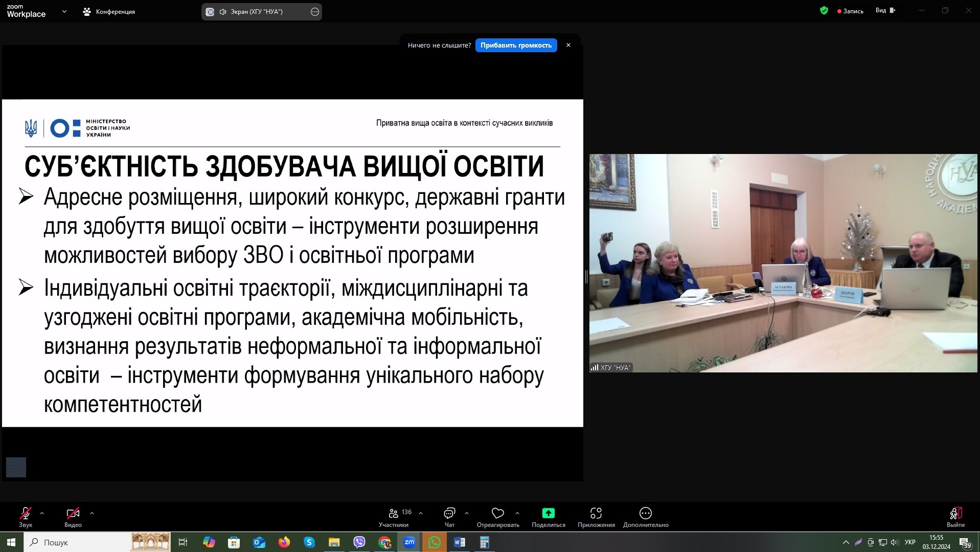Click the Leave meeting icon

955,513
